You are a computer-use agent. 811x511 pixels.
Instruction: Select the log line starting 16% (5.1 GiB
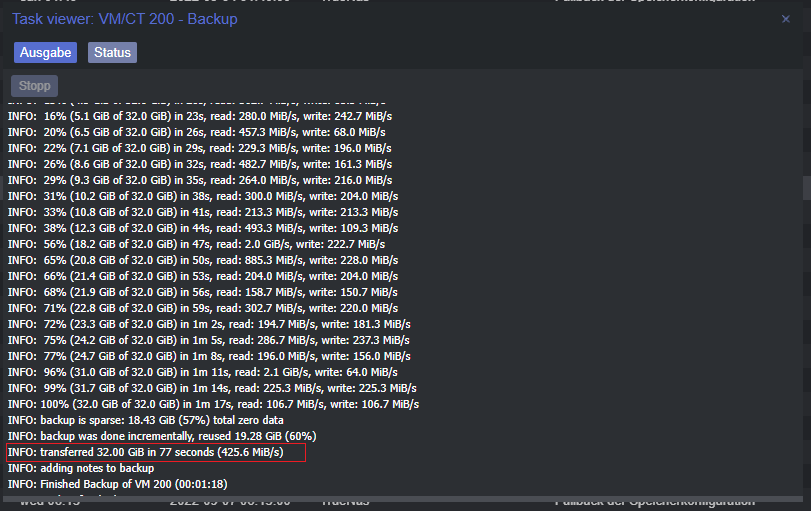click(200, 116)
